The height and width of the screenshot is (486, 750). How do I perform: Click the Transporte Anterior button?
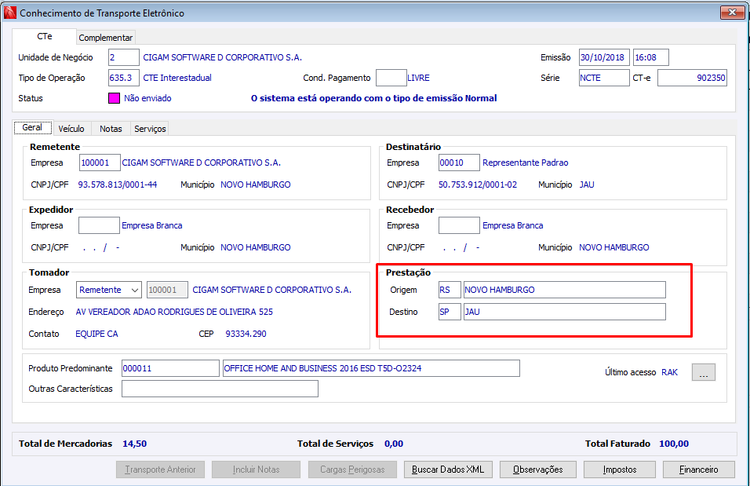160,470
